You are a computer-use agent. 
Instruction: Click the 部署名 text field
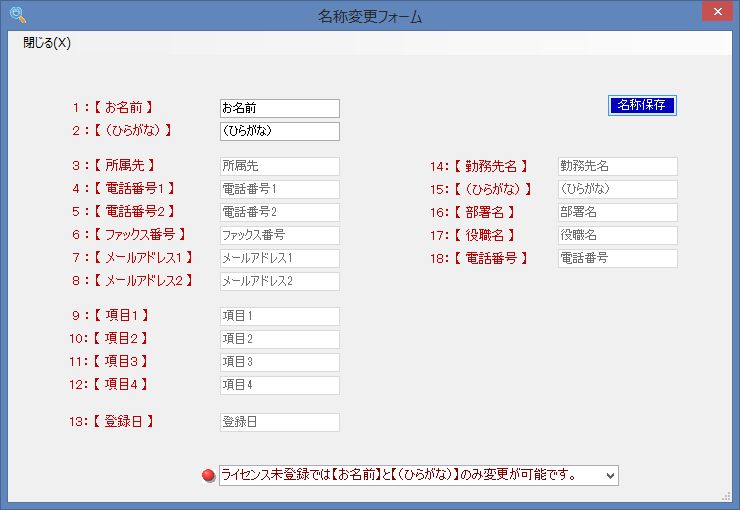click(x=617, y=212)
